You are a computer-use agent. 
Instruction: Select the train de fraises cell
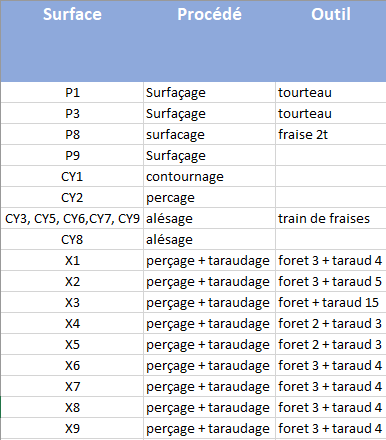pos(331,218)
